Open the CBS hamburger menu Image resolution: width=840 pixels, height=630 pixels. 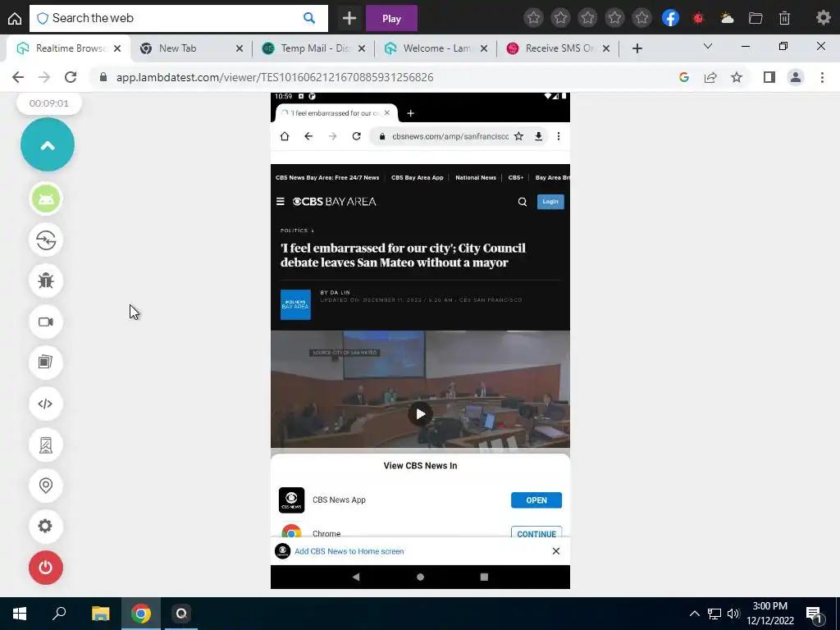[281, 202]
